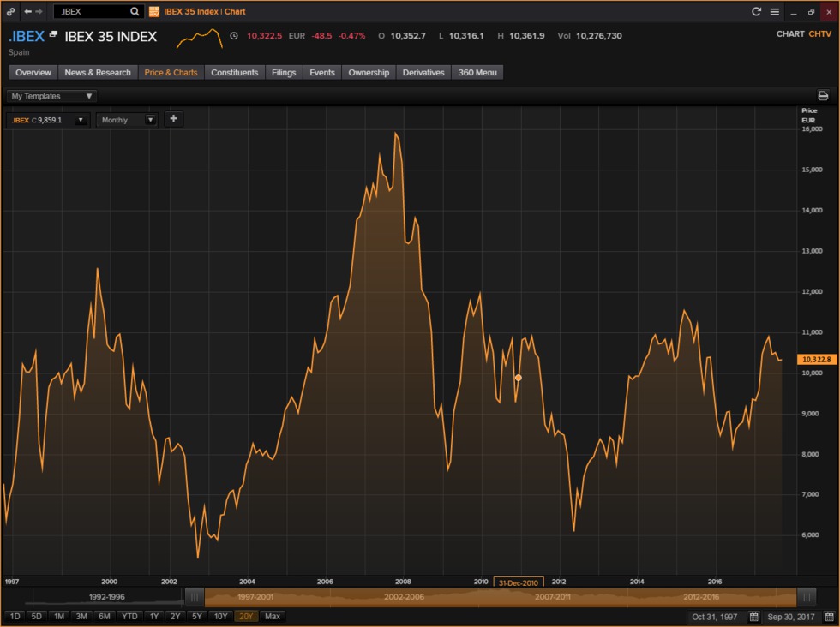Click the CHTV code label
The image size is (840, 627).
point(819,33)
